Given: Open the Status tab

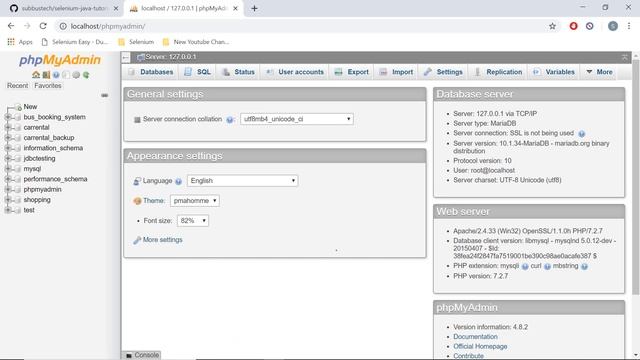Looking at the screenshot, I should pyautogui.click(x=239, y=72).
